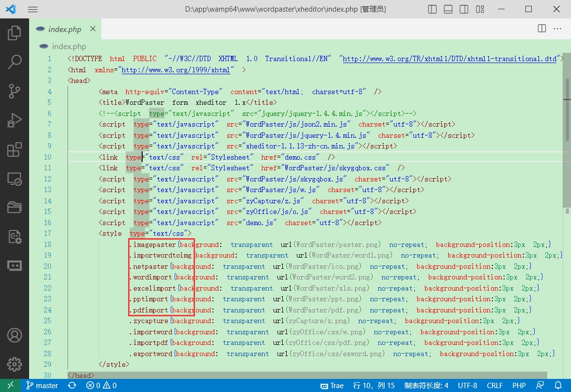Open the w3.org/1999/xhtml link

tap(175, 70)
